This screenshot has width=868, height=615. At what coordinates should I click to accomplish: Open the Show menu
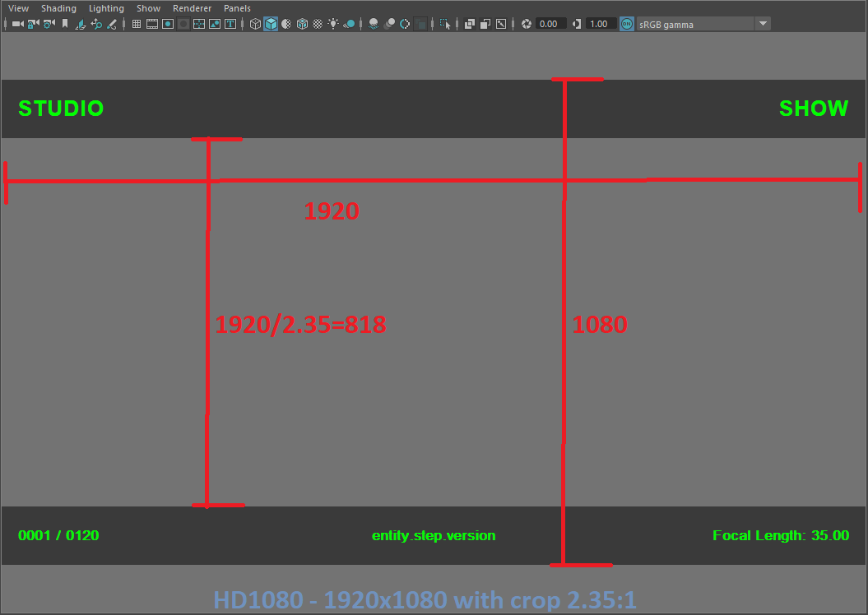(148, 8)
